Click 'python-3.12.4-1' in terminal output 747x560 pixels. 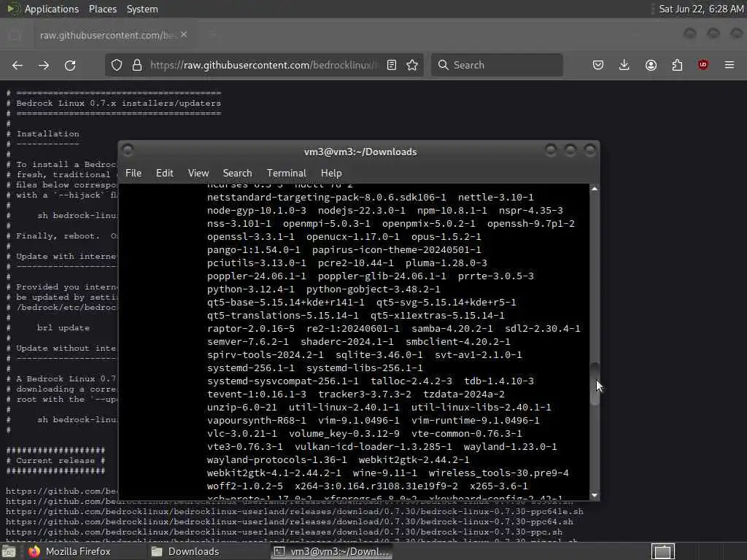(251, 289)
